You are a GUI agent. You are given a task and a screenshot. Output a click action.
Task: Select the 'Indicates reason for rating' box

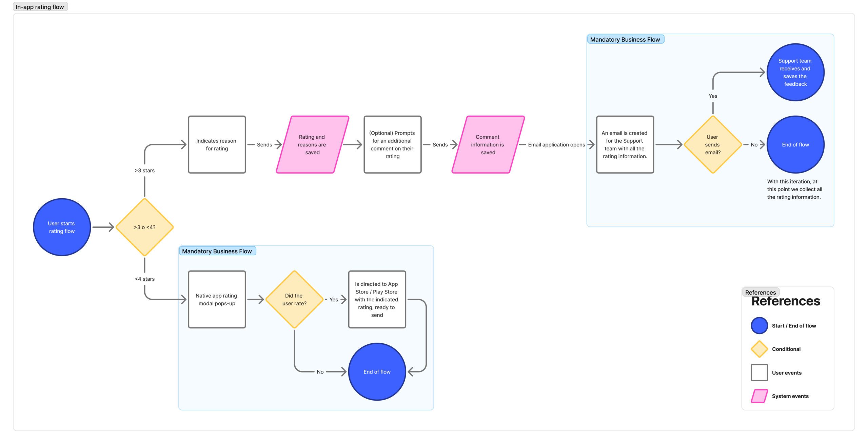217,145
